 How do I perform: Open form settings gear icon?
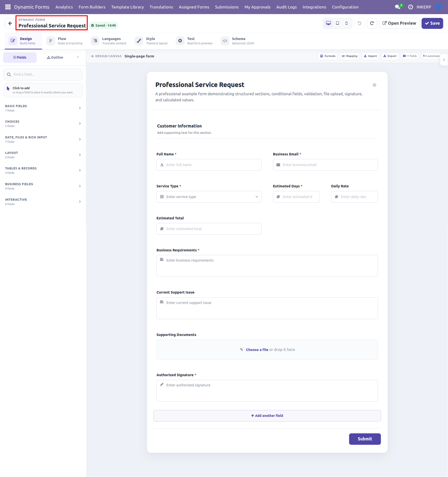click(x=374, y=85)
